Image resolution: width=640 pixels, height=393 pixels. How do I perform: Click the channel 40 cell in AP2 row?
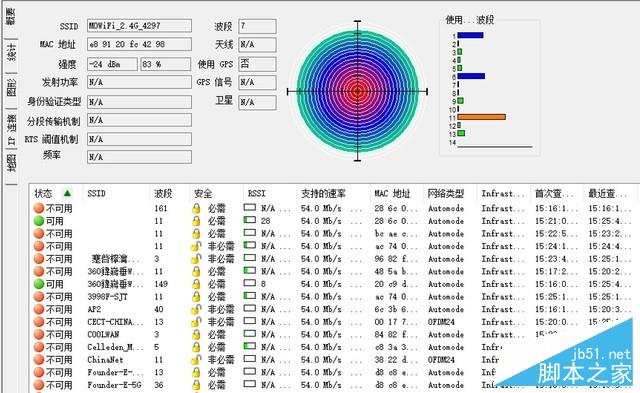(x=159, y=309)
